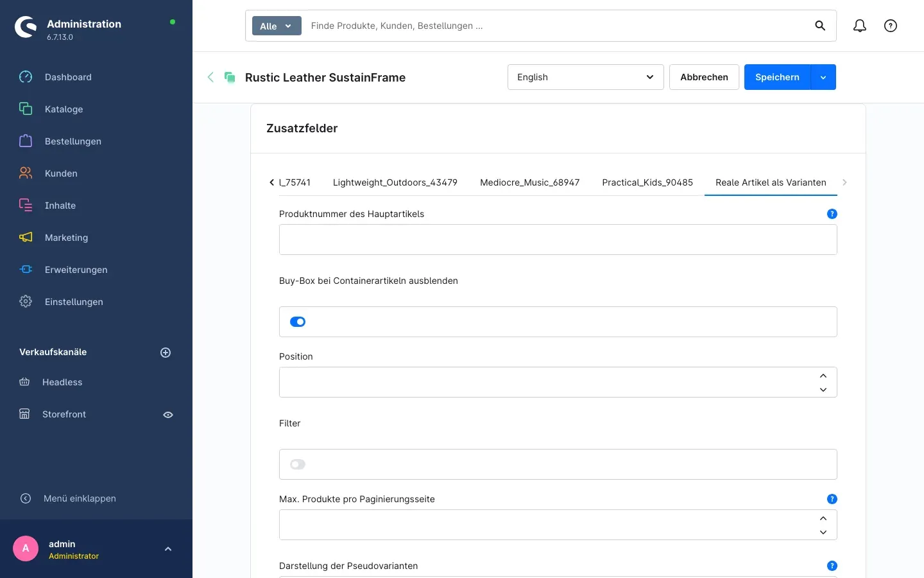Select the Reale Artikel als Varianten tab
The height and width of the screenshot is (578, 924).
coord(771,182)
